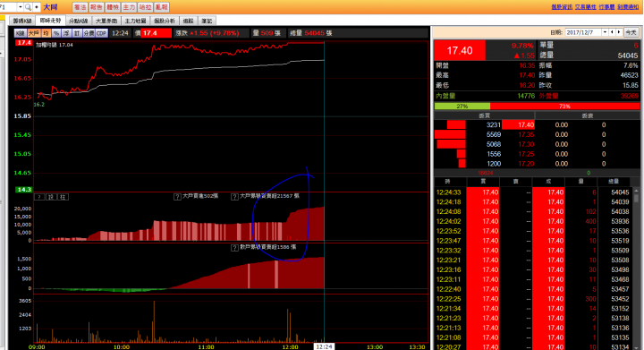Click the bid price 17.40 in order book
The image size is (644, 350).
[518, 125]
